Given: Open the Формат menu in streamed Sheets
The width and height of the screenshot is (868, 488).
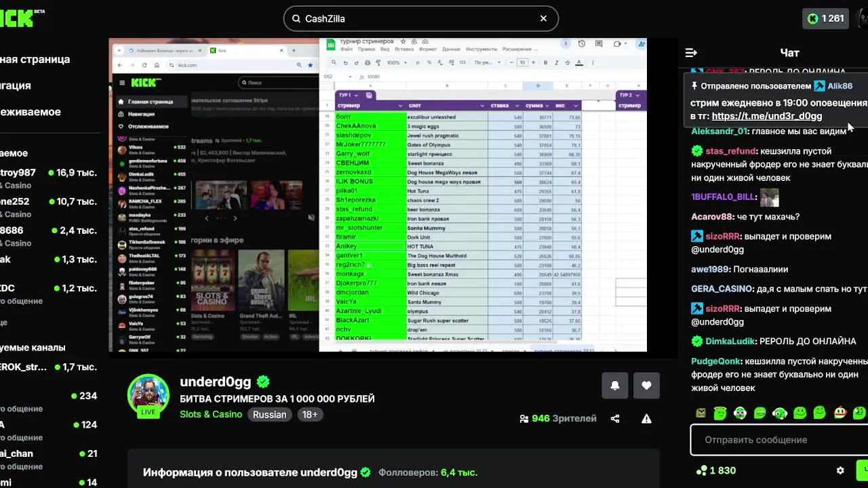Looking at the screenshot, I should pyautogui.click(x=428, y=49).
